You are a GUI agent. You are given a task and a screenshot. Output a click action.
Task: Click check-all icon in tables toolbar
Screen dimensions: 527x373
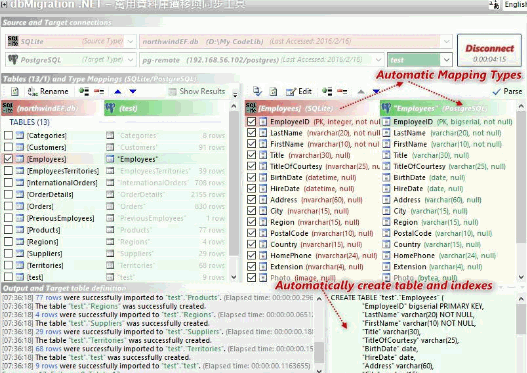point(84,91)
